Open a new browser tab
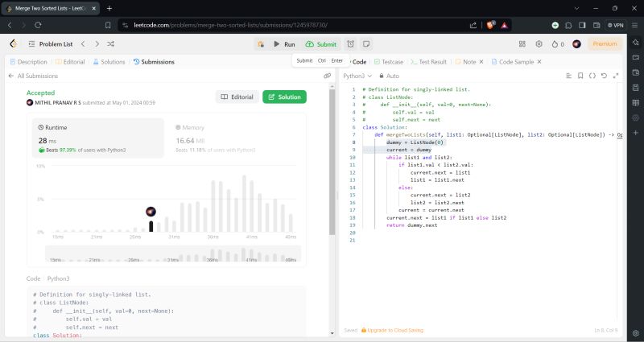This screenshot has width=644, height=342. click(x=109, y=8)
